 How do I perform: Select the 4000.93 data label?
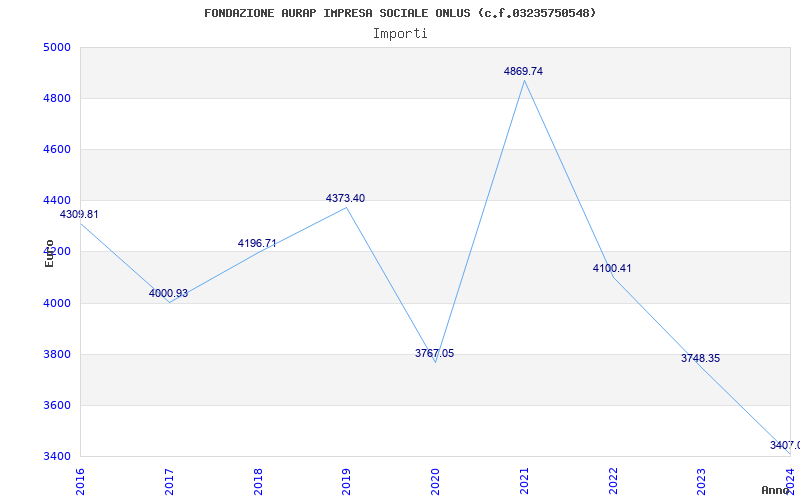[168, 293]
